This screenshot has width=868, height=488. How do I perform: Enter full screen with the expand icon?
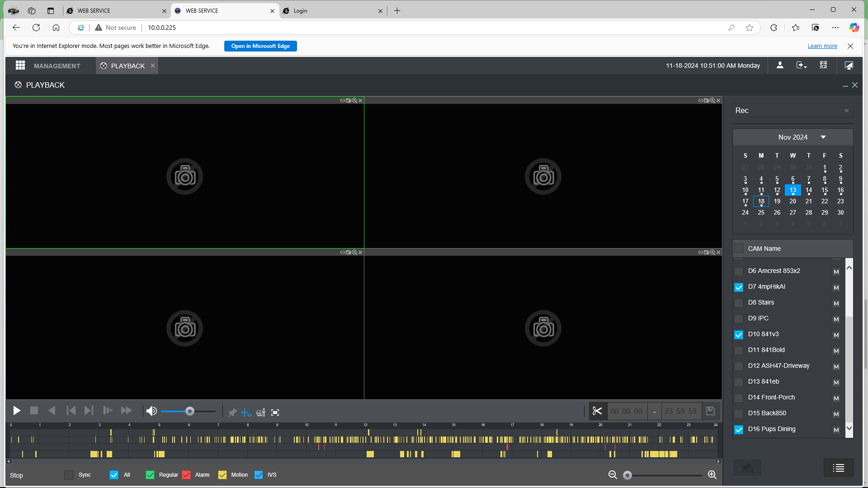(x=275, y=413)
